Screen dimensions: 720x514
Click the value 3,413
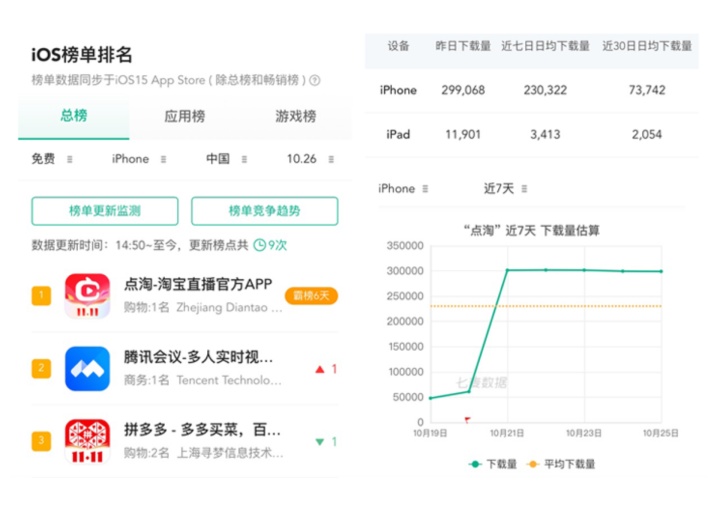[x=545, y=135]
